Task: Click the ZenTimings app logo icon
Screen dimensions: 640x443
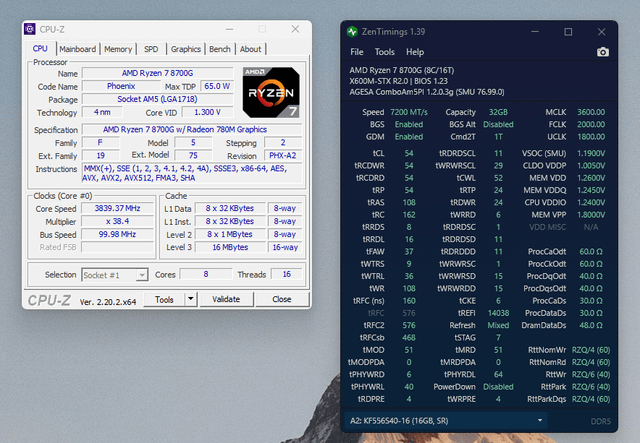Action: point(352,32)
